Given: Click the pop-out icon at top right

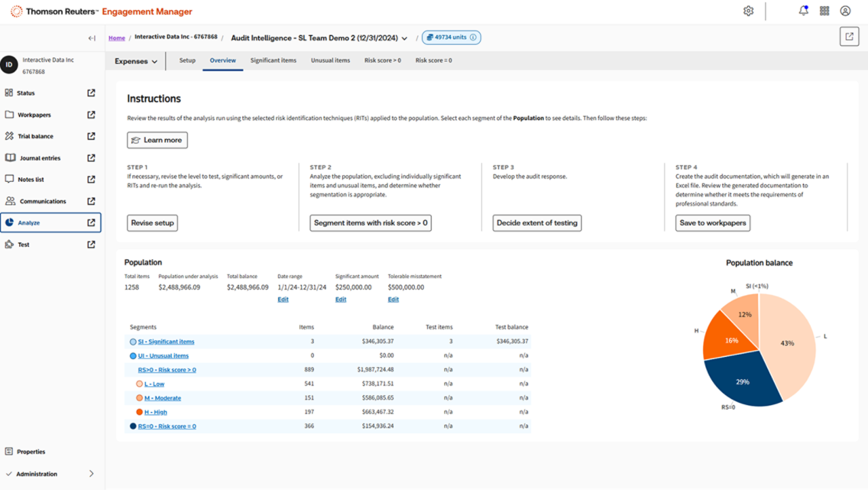Looking at the screenshot, I should (x=849, y=37).
